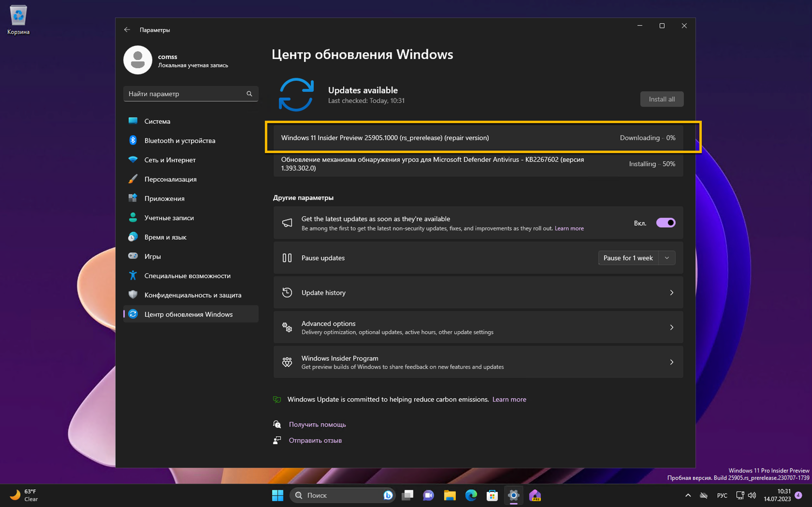
Task: Open Bluetooth и устройства category
Action: pos(191,141)
